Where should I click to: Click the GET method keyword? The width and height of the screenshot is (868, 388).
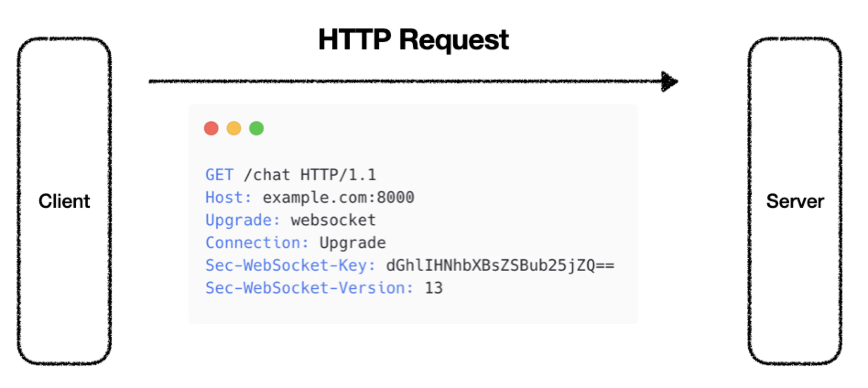click(219, 175)
